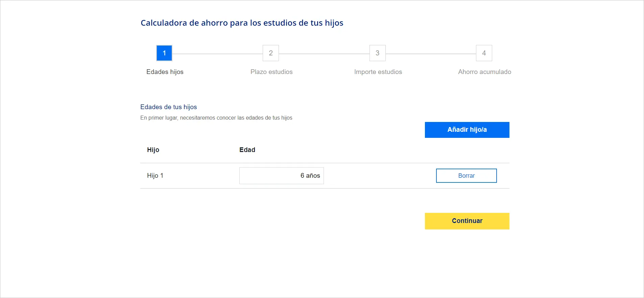Open the "Plazo estudios" step label

271,72
